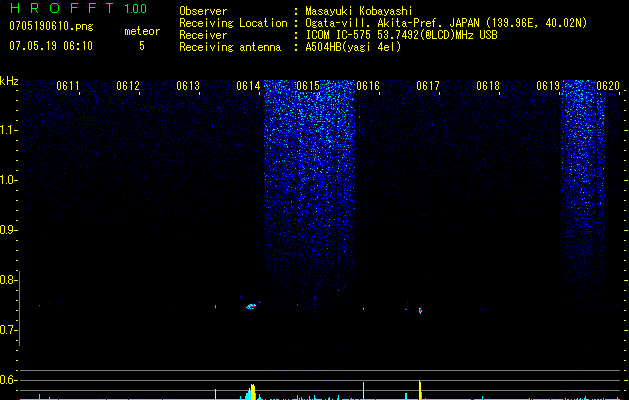Image resolution: width=629 pixels, height=400 pixels.
Task: Click the yellow intensity spike under 0616
Action: [x=363, y=391]
